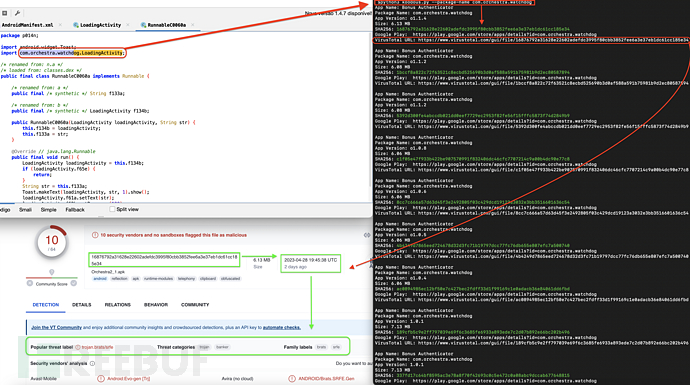Click the square toolbar icon beside the wrench
The image size is (690, 385).
(5, 13)
